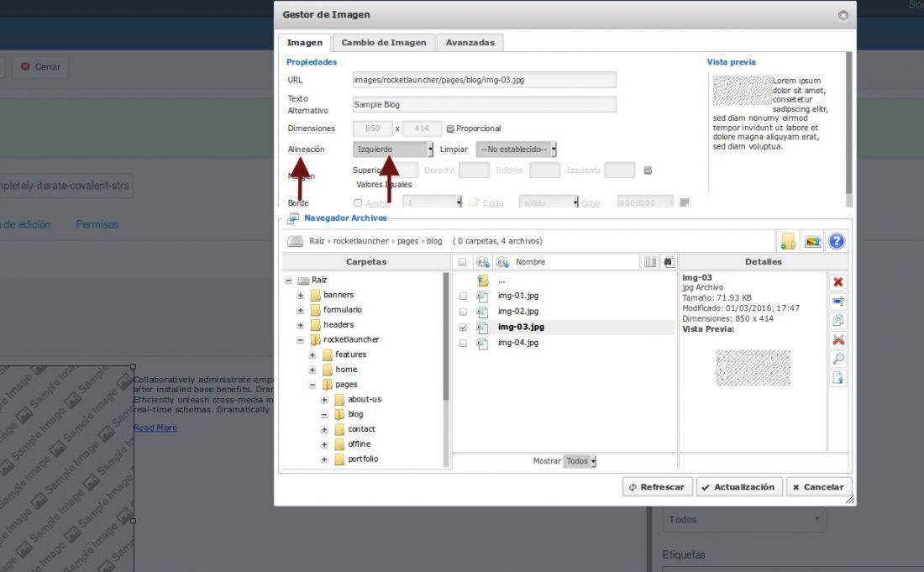This screenshot has height=572, width=924.
Task: Expand the banners folder node
Action: [301, 295]
